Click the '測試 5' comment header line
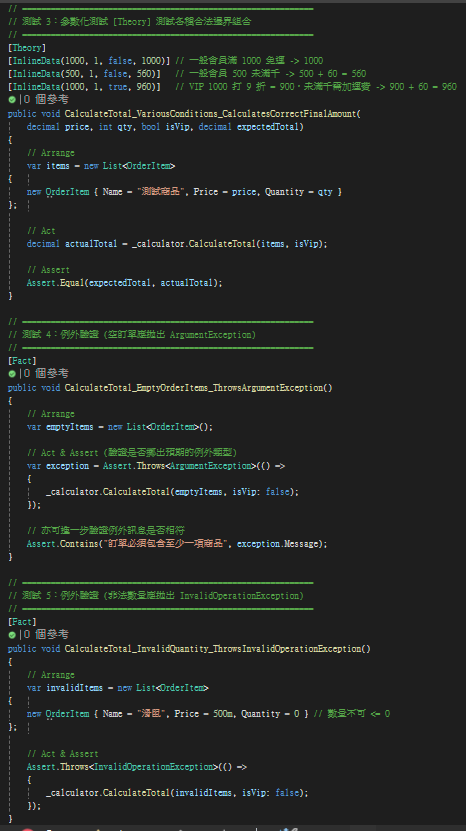This screenshot has height=831, width=466. (x=156, y=596)
